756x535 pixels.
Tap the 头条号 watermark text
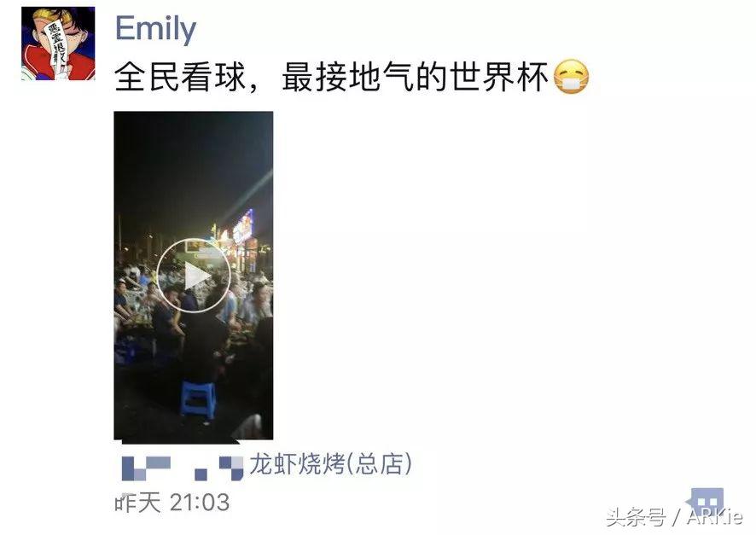(636, 518)
